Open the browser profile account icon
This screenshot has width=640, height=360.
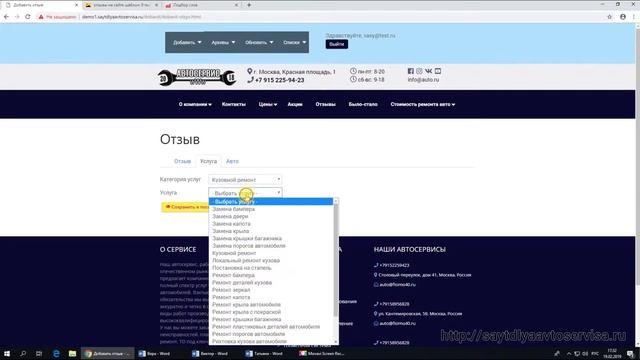coord(623,17)
